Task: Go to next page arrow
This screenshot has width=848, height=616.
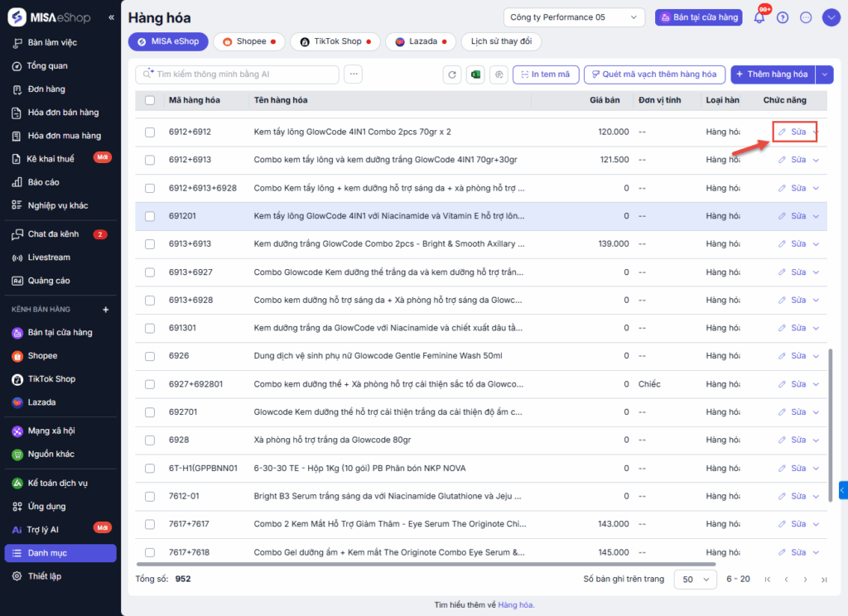Action: (x=805, y=580)
